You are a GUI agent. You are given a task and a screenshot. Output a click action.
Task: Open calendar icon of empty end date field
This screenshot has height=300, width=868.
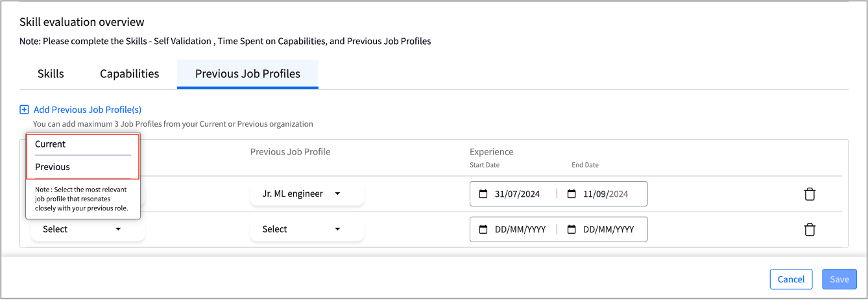[572, 229]
